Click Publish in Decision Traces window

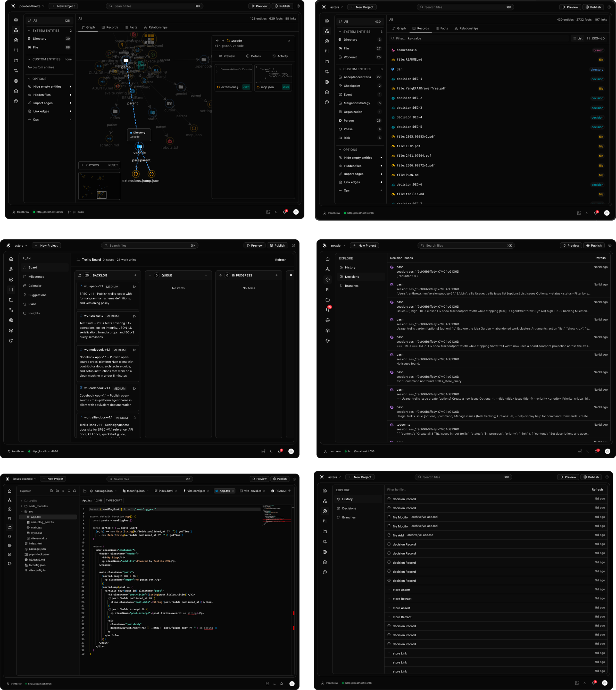coord(594,246)
